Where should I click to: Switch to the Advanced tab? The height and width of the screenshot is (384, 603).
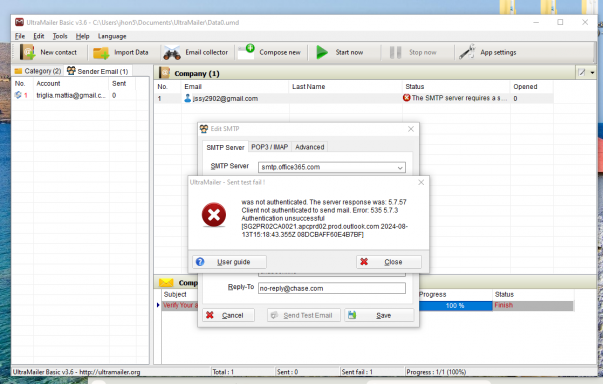[310, 147]
